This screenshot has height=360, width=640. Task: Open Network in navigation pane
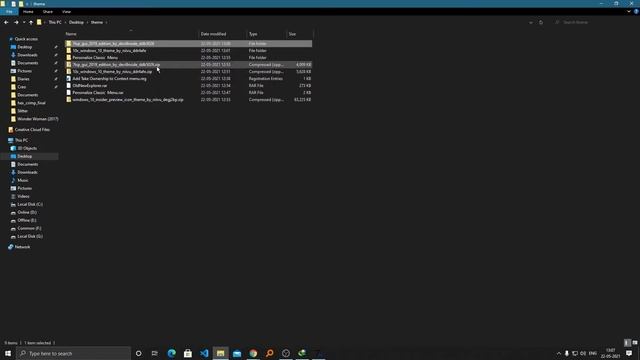22,247
